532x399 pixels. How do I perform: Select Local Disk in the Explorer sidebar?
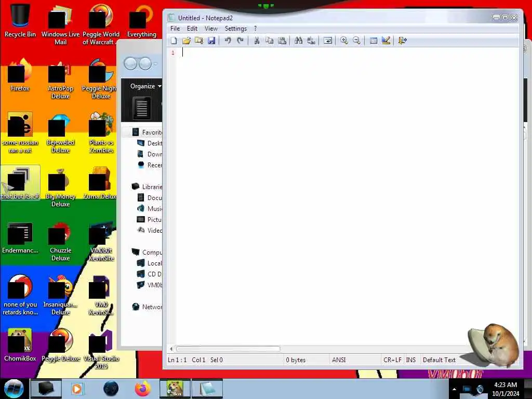pos(150,263)
